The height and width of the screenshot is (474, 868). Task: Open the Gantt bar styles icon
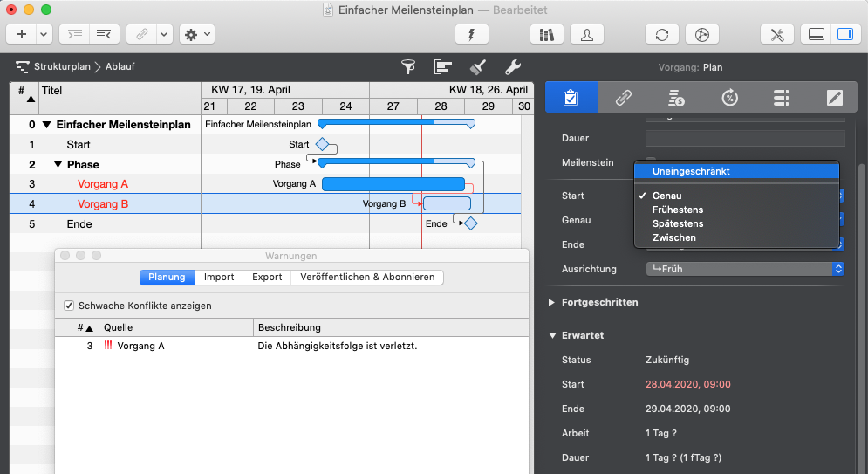[443, 67]
